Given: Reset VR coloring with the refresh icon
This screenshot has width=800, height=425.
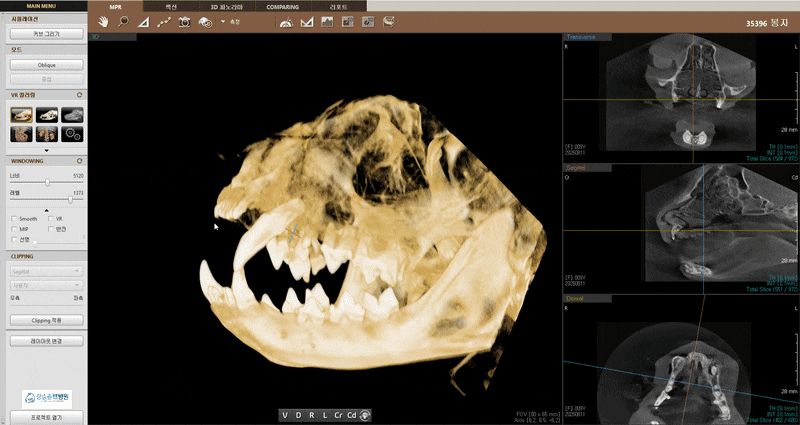Looking at the screenshot, I should pos(79,95).
